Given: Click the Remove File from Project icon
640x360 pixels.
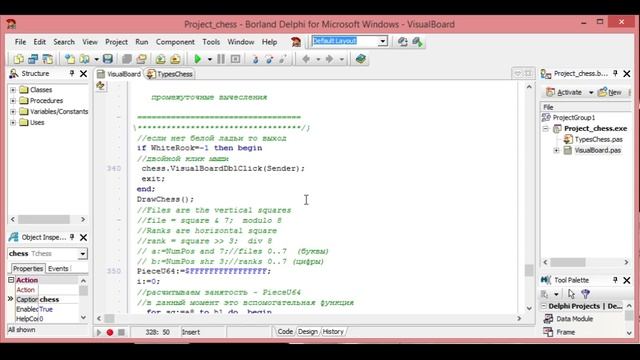Looking at the screenshot, I should tap(175, 59).
